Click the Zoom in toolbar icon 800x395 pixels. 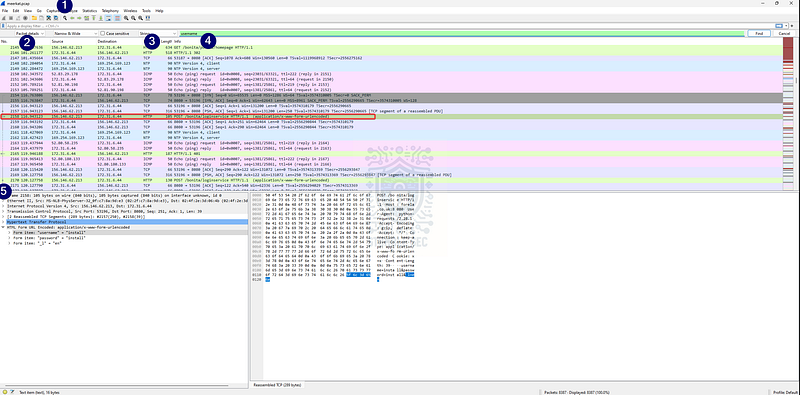126,18
